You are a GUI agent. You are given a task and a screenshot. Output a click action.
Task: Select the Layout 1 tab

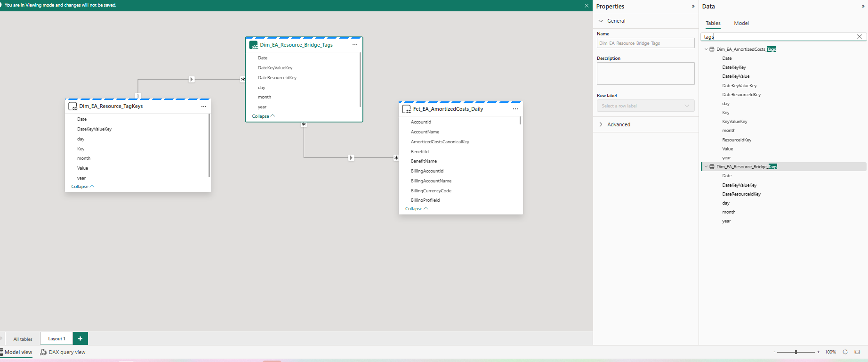[x=56, y=339]
